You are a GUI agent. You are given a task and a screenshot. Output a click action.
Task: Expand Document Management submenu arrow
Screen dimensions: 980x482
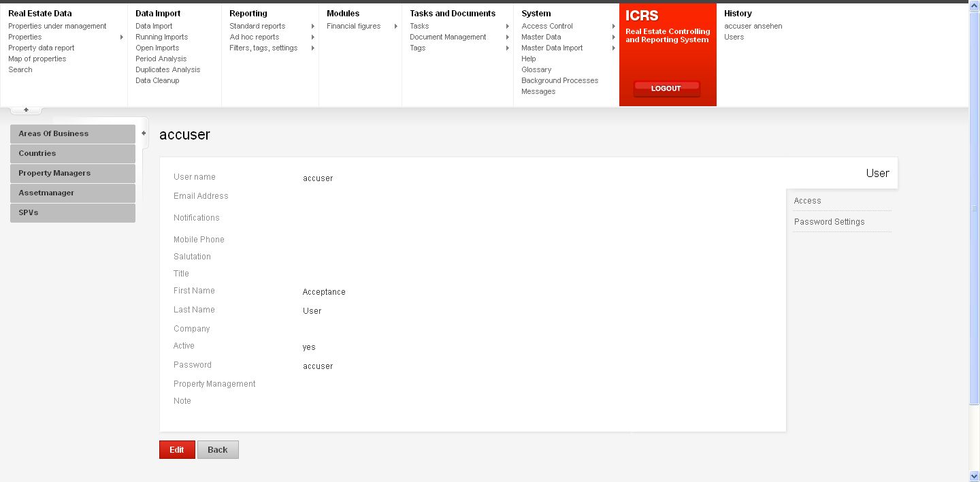click(508, 37)
